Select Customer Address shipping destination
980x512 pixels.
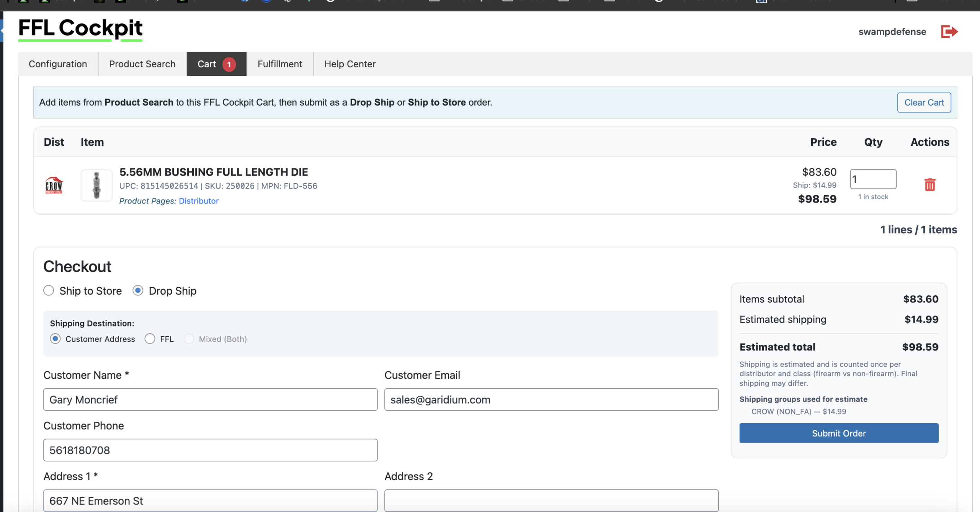(56, 339)
